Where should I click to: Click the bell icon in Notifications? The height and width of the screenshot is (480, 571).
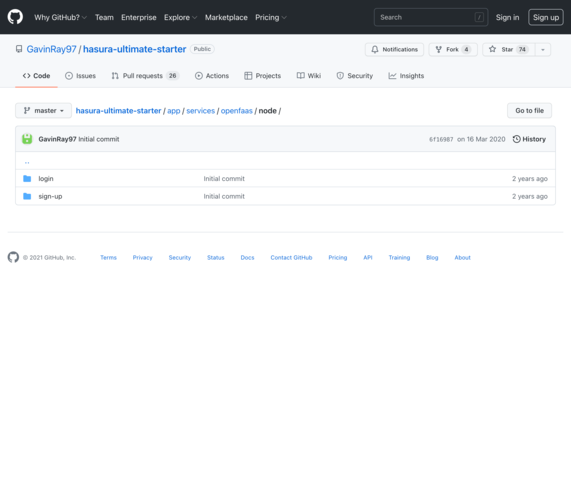[x=375, y=50]
